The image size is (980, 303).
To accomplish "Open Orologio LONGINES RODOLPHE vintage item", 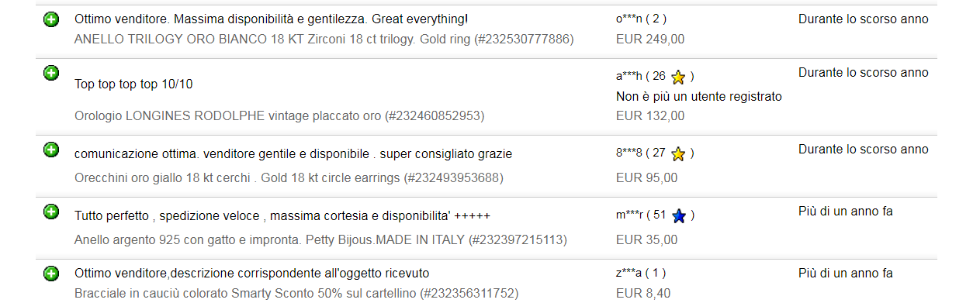I will click(x=279, y=115).
